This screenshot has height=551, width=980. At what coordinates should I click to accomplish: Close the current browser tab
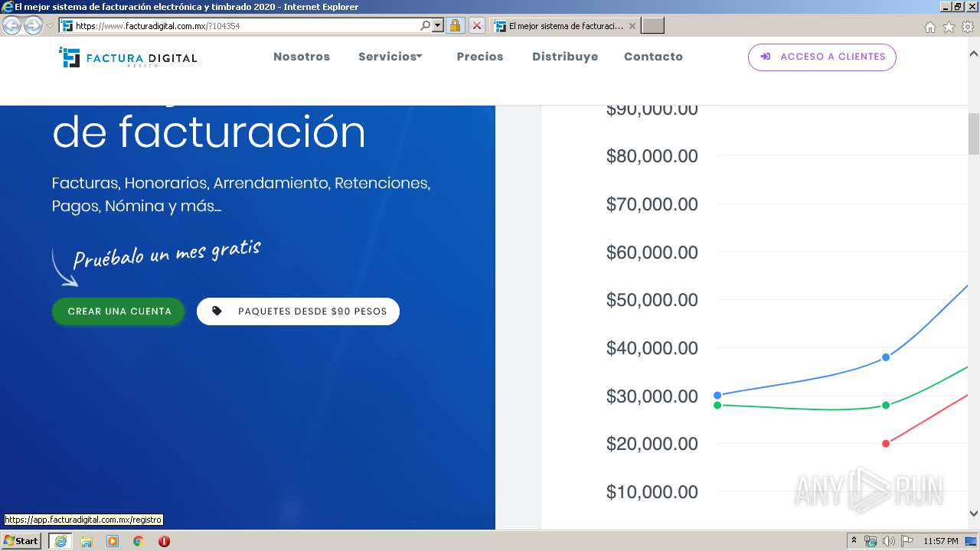coord(632,26)
